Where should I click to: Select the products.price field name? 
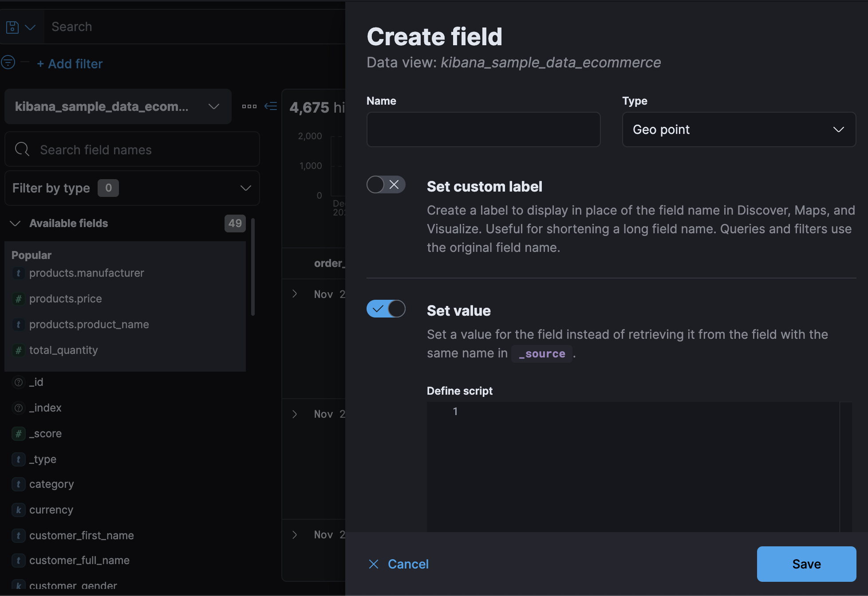click(x=65, y=299)
